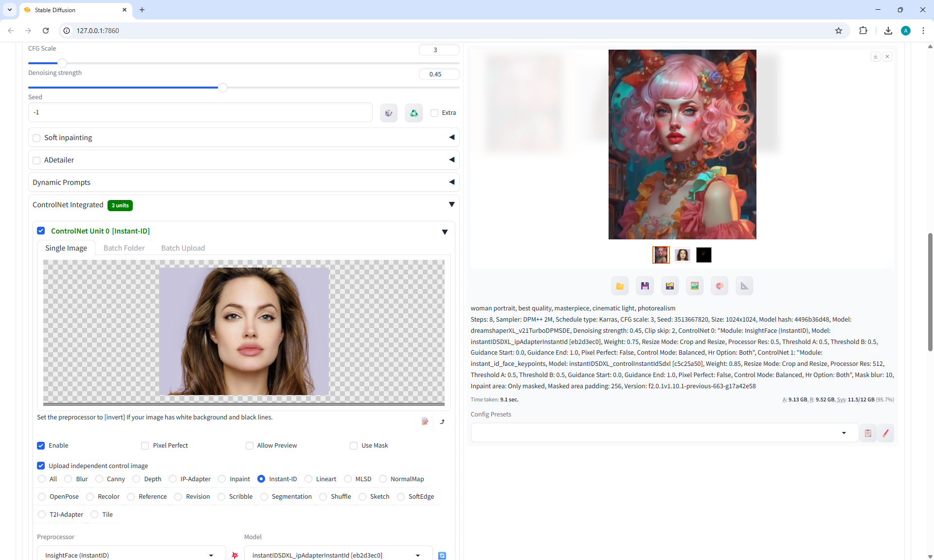Open the output folder with folder icon
Viewport: 934px width, 560px height.
pos(620,286)
